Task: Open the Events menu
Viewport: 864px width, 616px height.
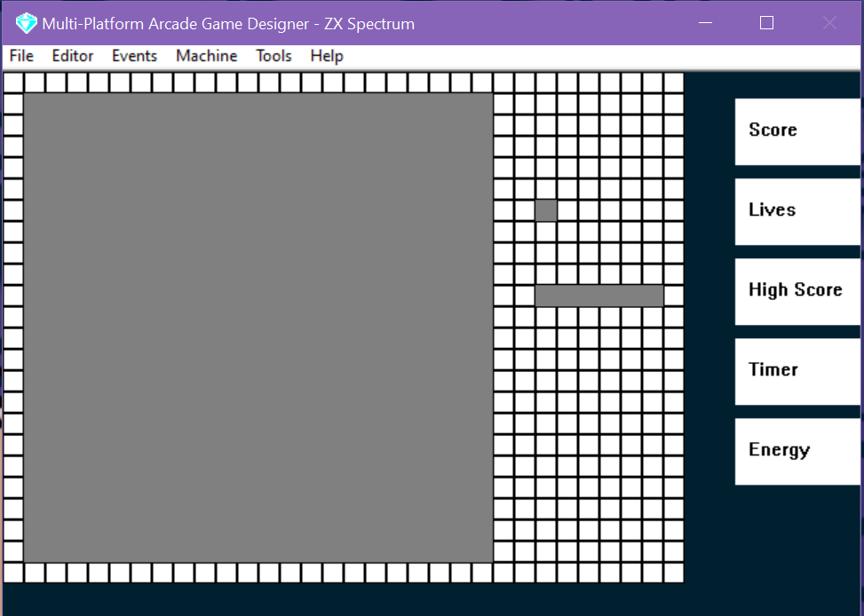Action: (134, 56)
